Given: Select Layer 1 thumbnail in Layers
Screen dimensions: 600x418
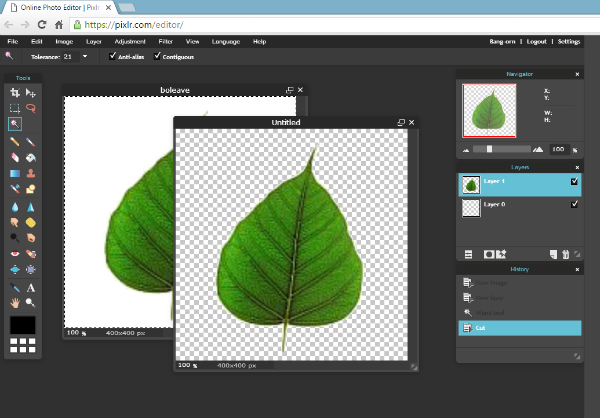Looking at the screenshot, I should [x=471, y=185].
